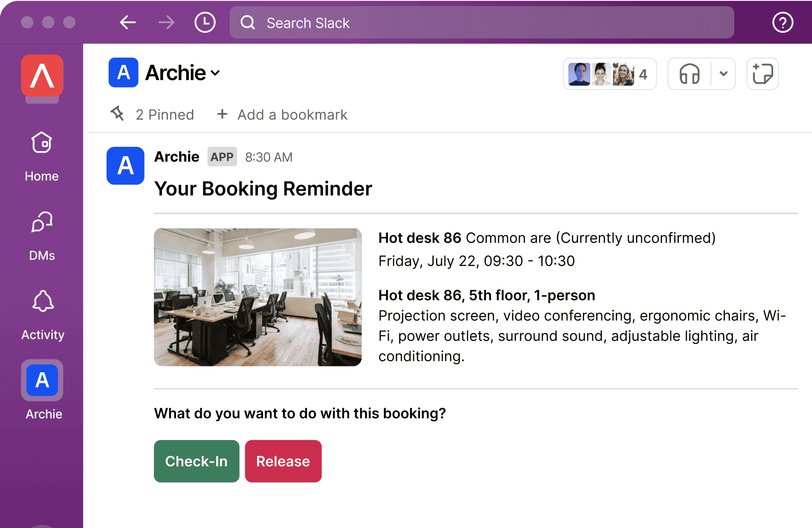Screen dimensions: 812x528
Task: Open the canvas creation icon
Action: tap(762, 74)
